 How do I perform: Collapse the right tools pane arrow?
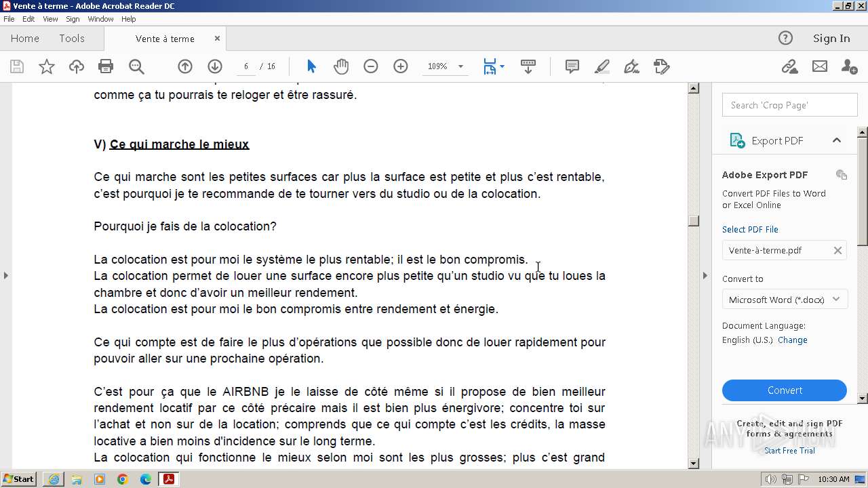tap(705, 275)
